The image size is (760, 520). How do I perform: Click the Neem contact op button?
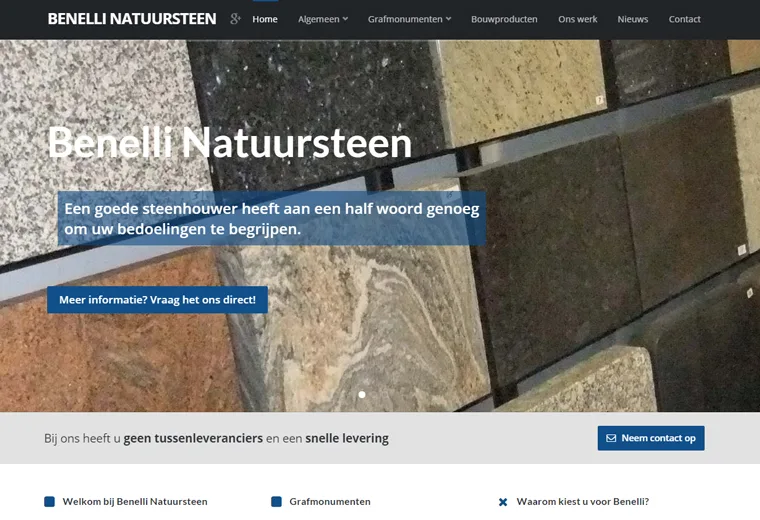[x=651, y=438]
